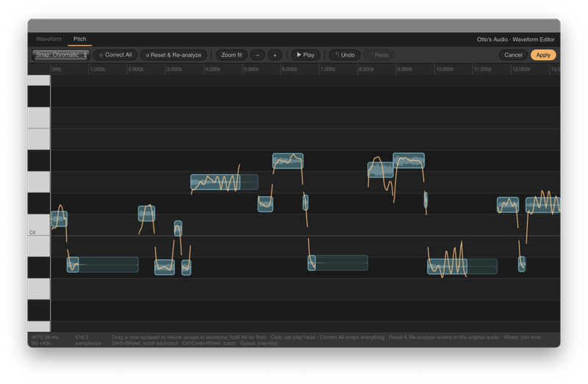The height and width of the screenshot is (384, 588).
Task: Click the 4.000s ruler mark
Action: coord(212,69)
